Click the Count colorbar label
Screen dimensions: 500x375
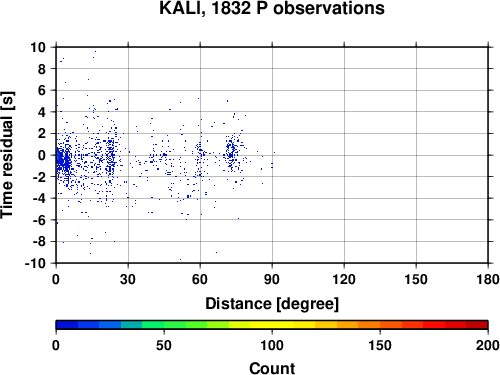272,368
